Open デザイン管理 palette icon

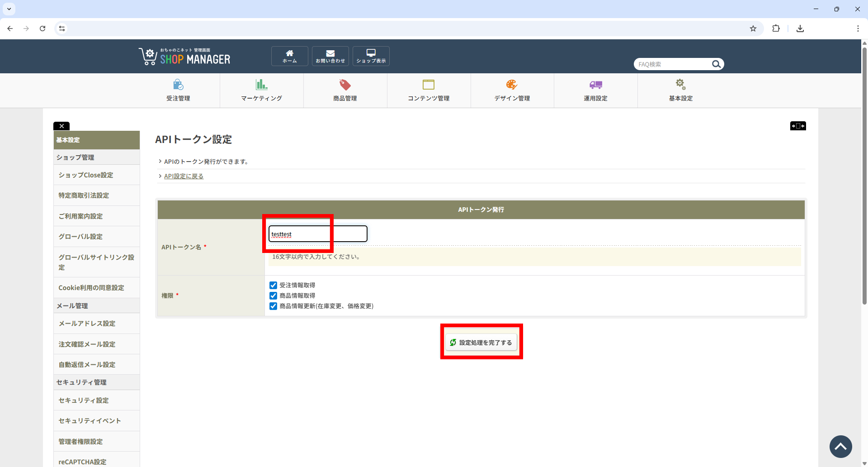pos(512,85)
